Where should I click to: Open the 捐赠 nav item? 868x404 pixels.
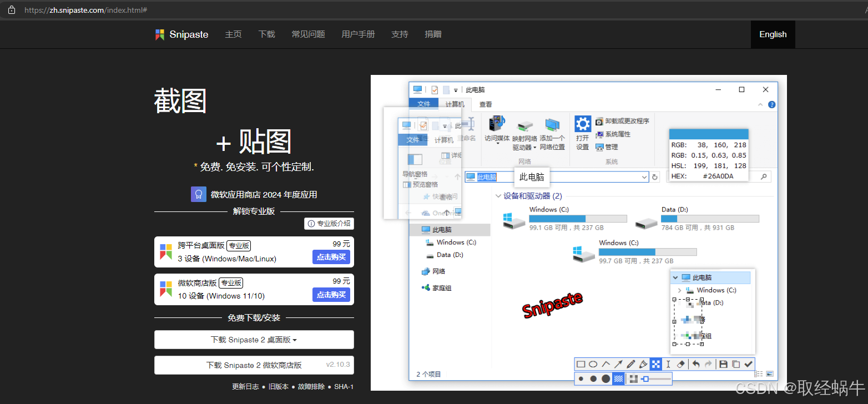[x=433, y=34]
